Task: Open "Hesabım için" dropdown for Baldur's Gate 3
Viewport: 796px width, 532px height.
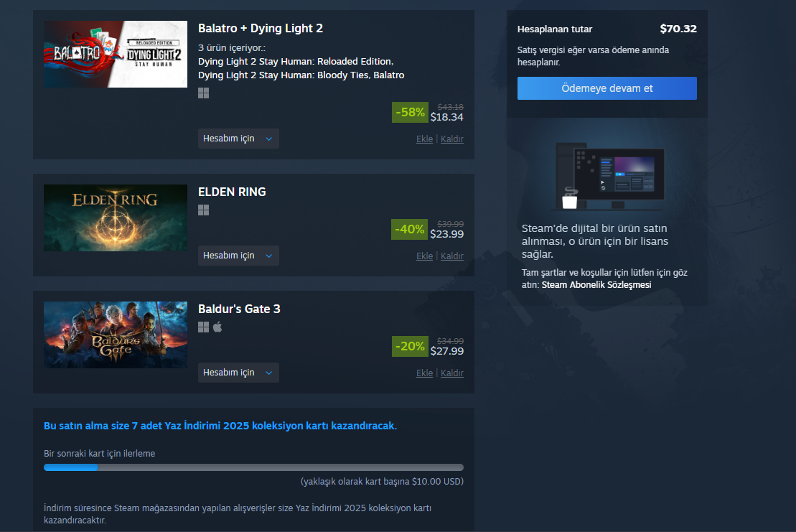Action: [238, 373]
